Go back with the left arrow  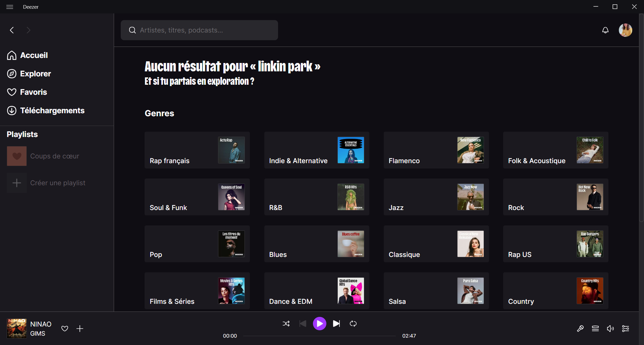coord(12,30)
